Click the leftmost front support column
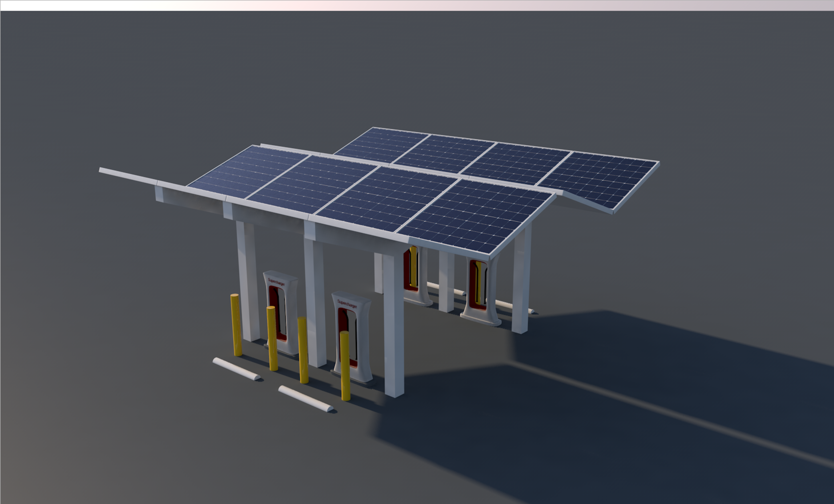Viewport: 834px width, 504px height. tap(248, 281)
